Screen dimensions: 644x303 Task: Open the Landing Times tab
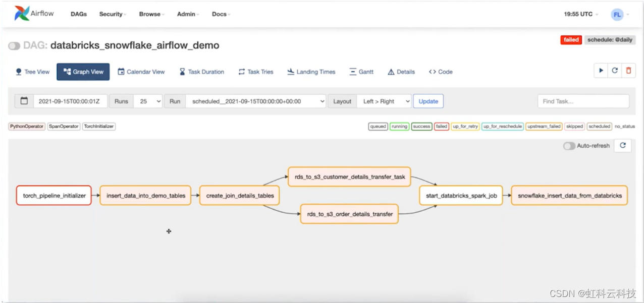311,72
